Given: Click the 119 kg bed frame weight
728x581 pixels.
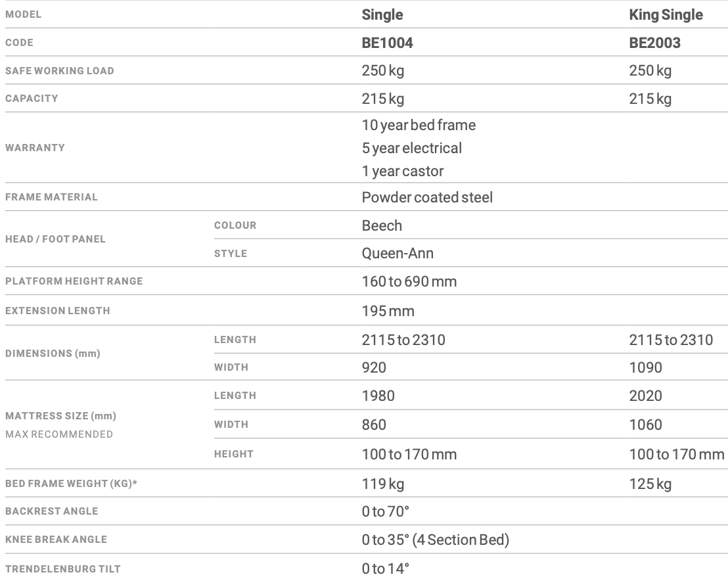Looking at the screenshot, I should [x=382, y=484].
